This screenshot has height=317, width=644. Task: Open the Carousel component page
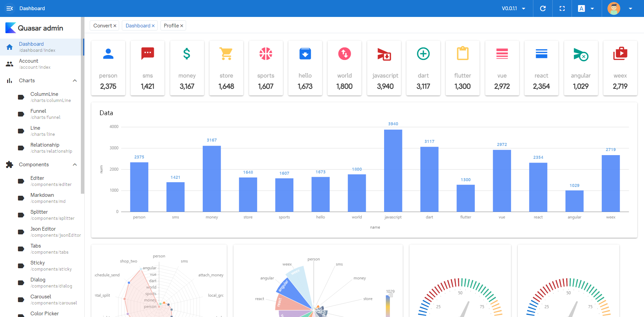pyautogui.click(x=41, y=300)
